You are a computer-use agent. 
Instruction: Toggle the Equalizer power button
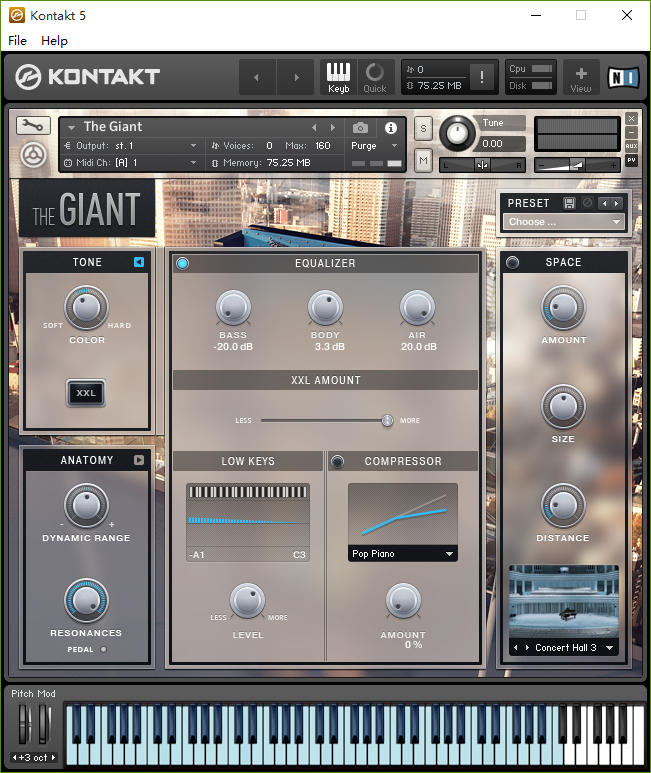182,263
